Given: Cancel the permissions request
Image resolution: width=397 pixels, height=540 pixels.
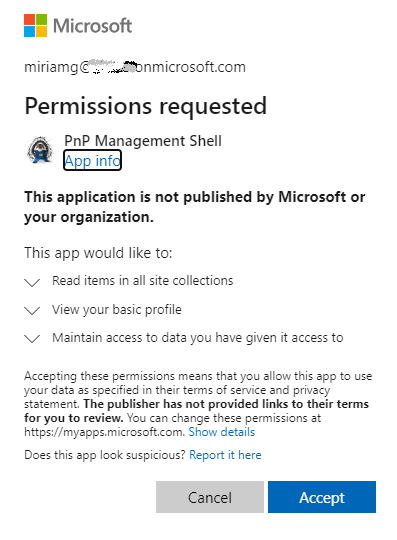Looking at the screenshot, I should point(210,497).
